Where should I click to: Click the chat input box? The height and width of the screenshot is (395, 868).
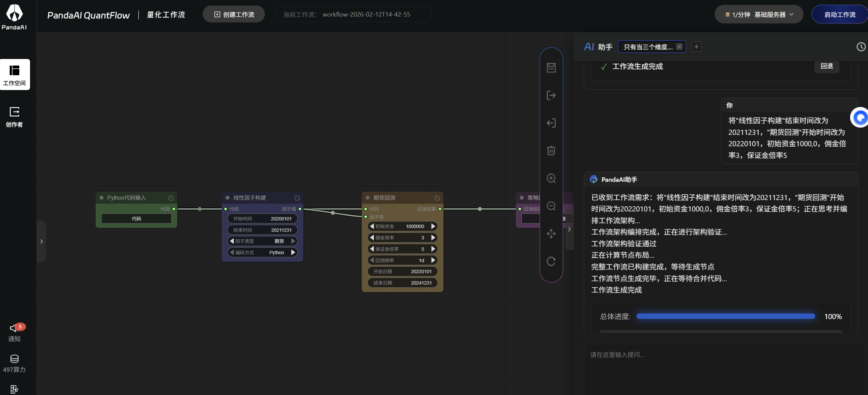coord(724,368)
